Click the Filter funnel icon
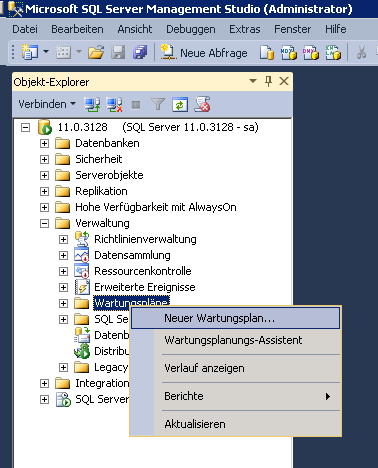Screen dimensions: 378x468 [158, 104]
